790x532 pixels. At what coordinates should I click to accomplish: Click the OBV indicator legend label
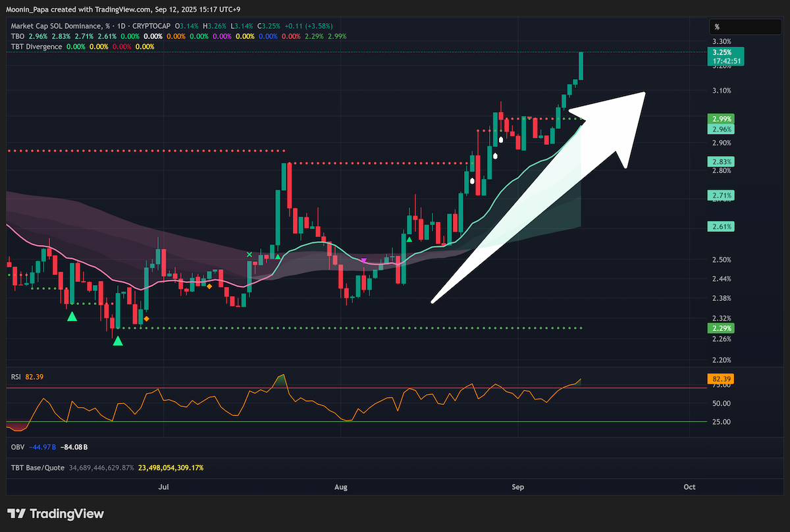[x=18, y=447]
